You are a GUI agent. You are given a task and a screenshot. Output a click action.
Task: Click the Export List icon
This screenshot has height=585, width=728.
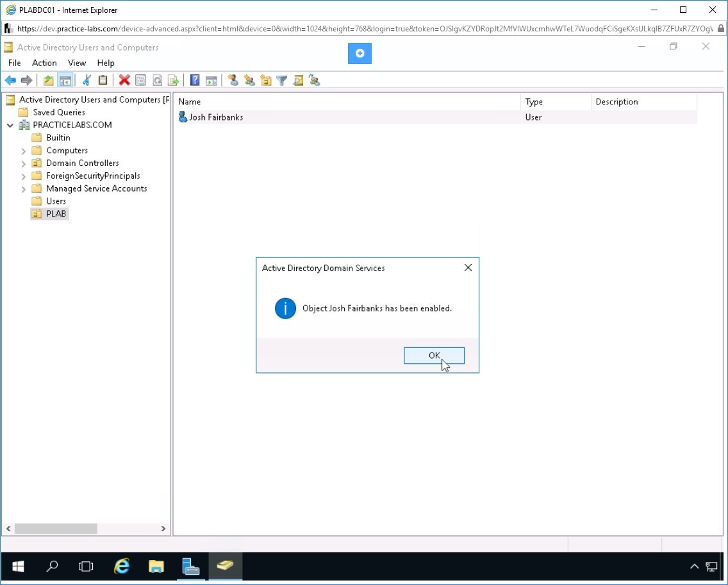[173, 80]
